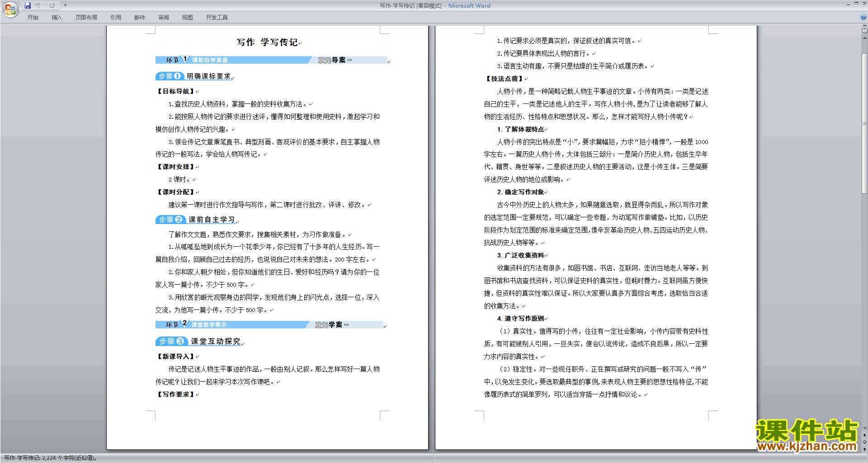Click the line starting 1.传记要求必须是真实的
Image resolution: width=868 pixels, height=463 pixels.
tap(567, 41)
